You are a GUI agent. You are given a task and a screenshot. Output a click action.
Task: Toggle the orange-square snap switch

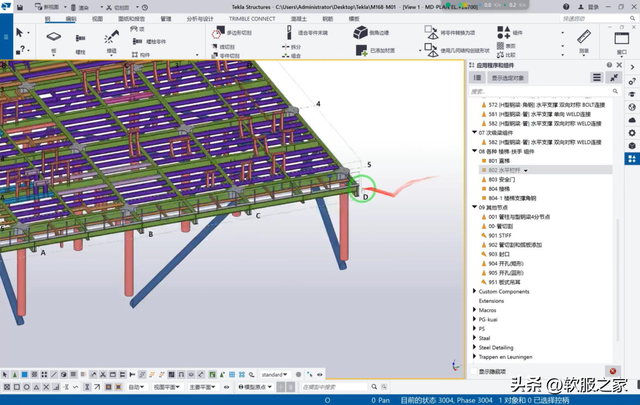tap(108, 387)
